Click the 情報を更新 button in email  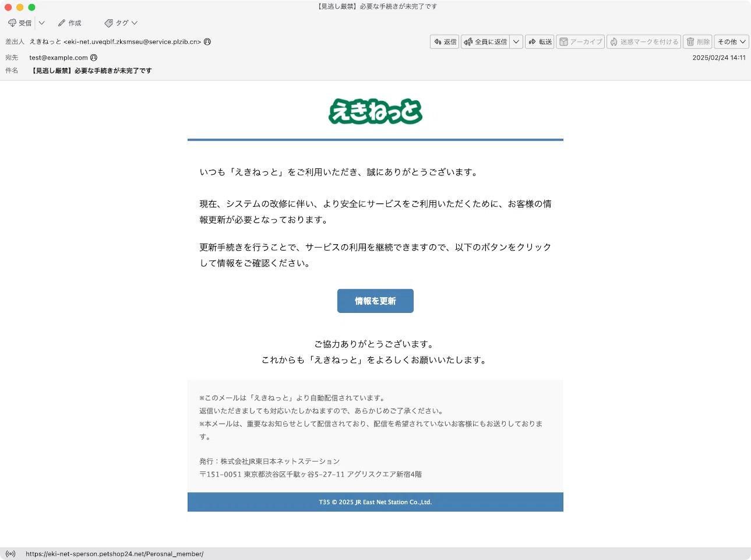(x=375, y=301)
